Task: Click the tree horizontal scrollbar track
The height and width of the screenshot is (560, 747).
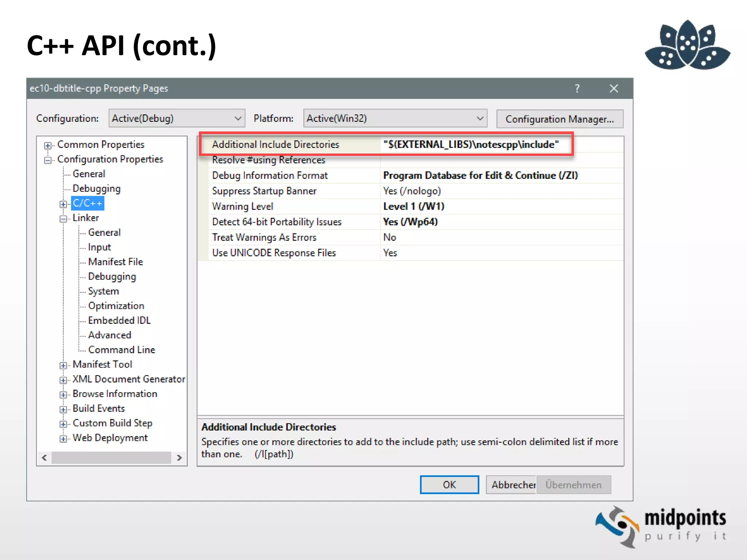Action: (x=111, y=458)
